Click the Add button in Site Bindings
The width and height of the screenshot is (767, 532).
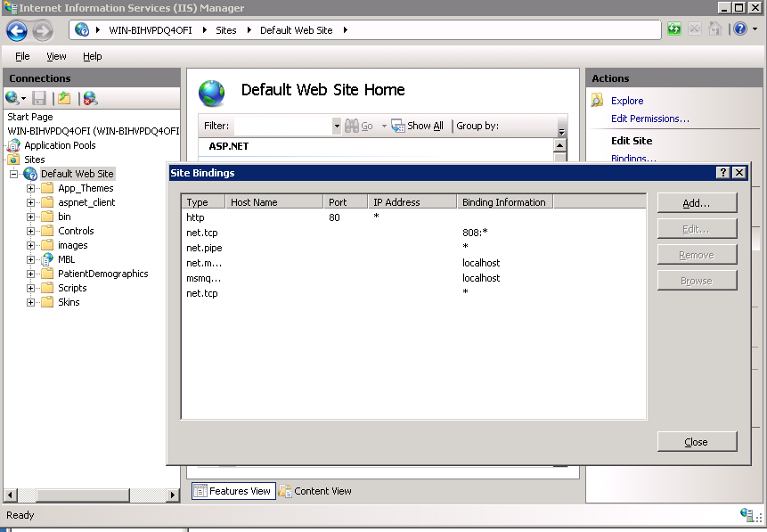(697, 202)
